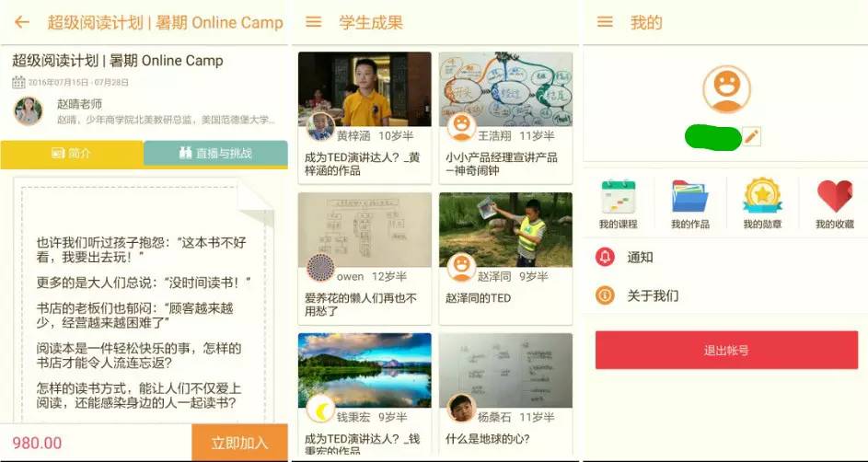Open hamburger menu beside 我的
The height and width of the screenshot is (462, 868).
pos(605,22)
